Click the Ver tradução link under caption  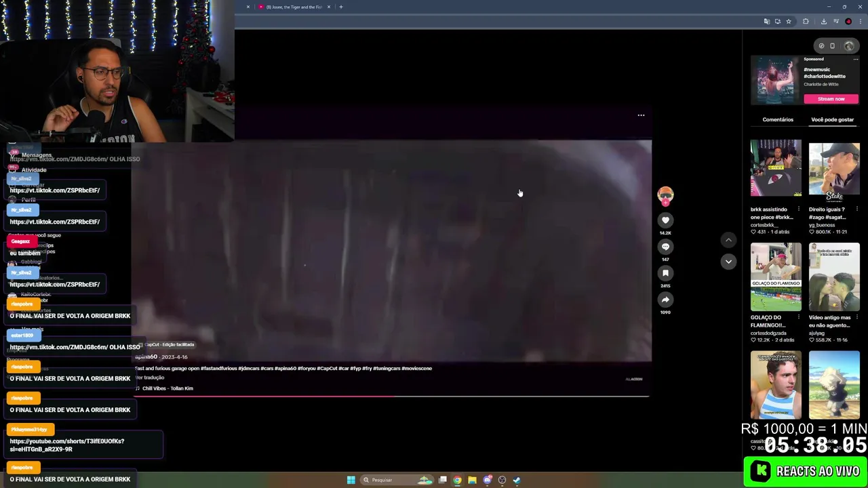150,378
